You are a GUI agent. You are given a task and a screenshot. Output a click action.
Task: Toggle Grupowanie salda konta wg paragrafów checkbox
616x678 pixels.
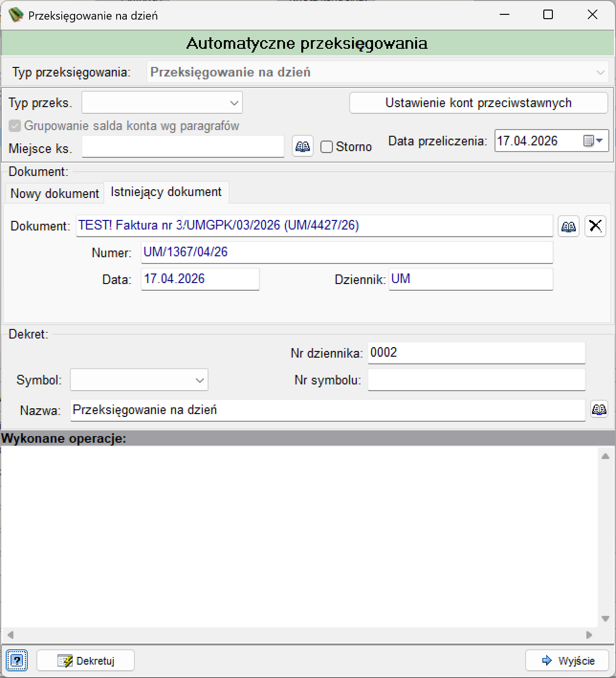(15, 126)
